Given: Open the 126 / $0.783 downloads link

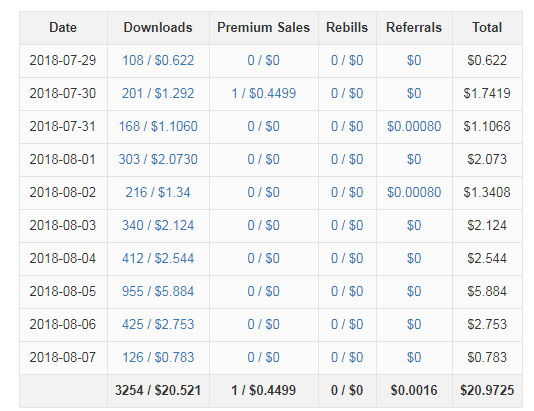Looking at the screenshot, I should pyautogui.click(x=158, y=357).
